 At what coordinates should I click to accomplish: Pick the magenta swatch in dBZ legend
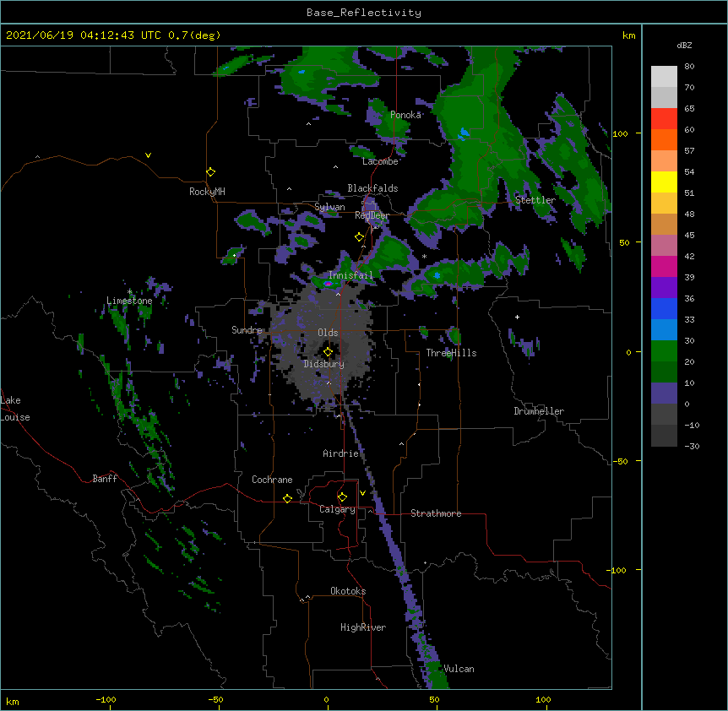tap(664, 266)
